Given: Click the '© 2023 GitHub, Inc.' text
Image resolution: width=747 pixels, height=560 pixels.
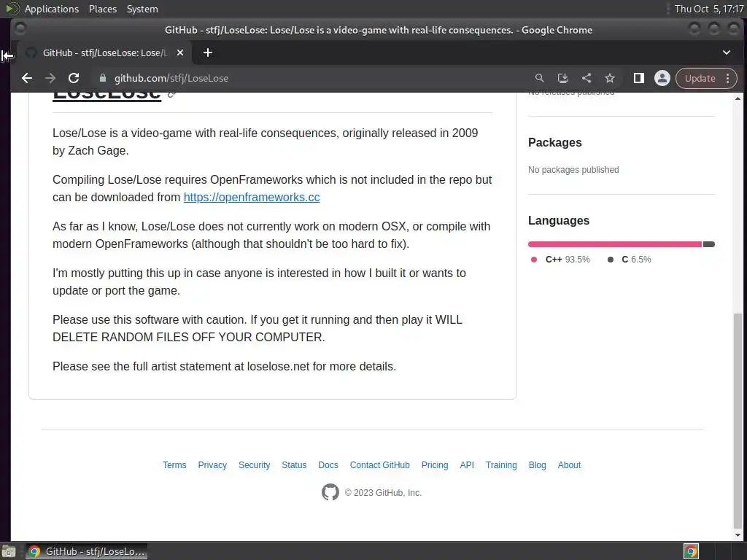Looking at the screenshot, I should tap(383, 493).
